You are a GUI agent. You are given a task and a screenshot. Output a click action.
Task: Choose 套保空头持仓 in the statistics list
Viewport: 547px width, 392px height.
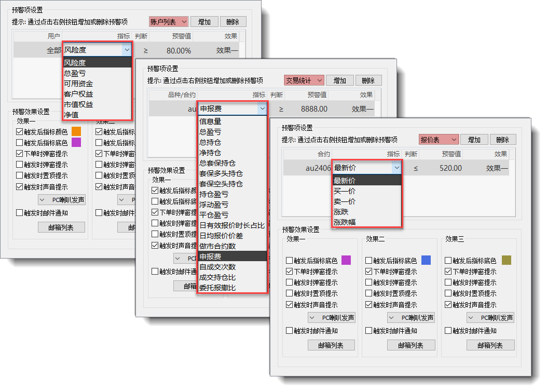coord(233,184)
